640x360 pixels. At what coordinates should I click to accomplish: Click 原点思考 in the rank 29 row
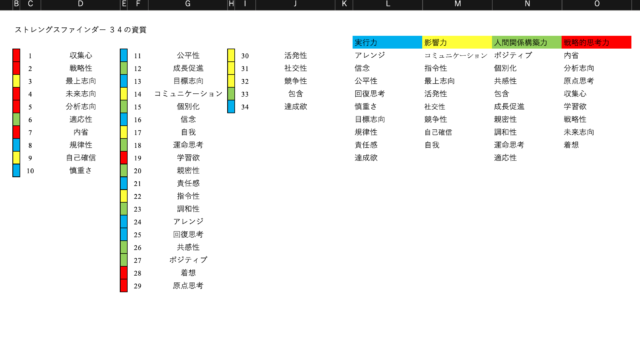pyautogui.click(x=188, y=286)
